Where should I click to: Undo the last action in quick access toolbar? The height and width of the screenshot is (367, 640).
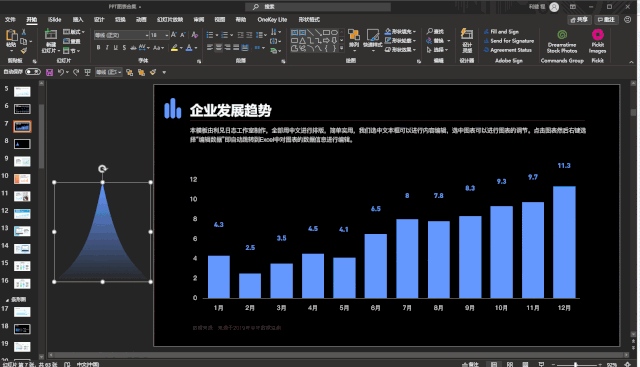pos(60,72)
